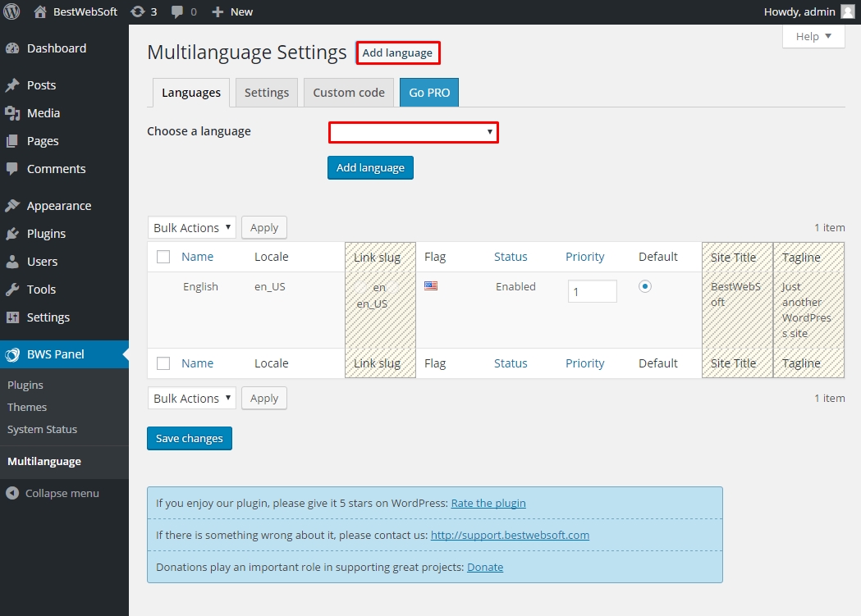The image size is (861, 616).
Task: Tick the select-all checkbox in the table header
Action: pos(163,257)
